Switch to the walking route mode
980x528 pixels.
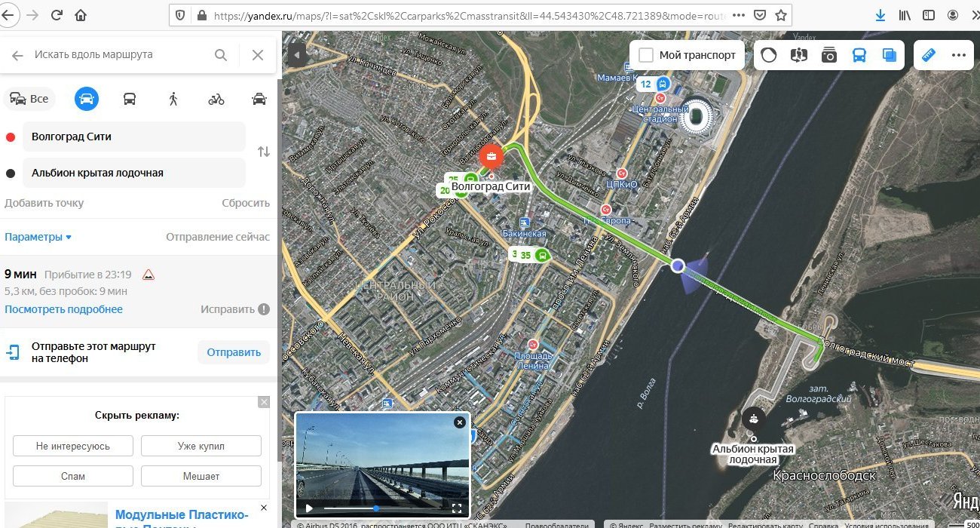pos(173,99)
